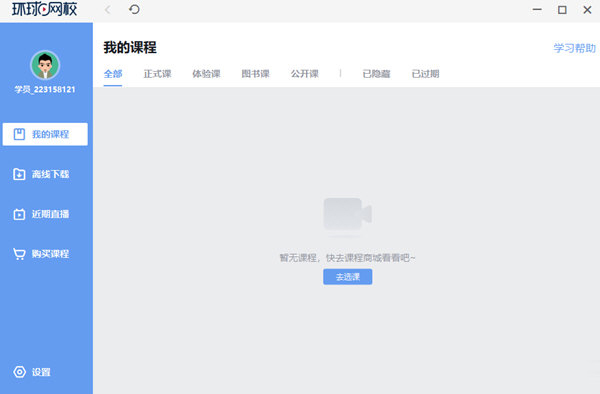Click the 暂无课程 empty message text
This screenshot has height=394, width=600.
pos(347,258)
